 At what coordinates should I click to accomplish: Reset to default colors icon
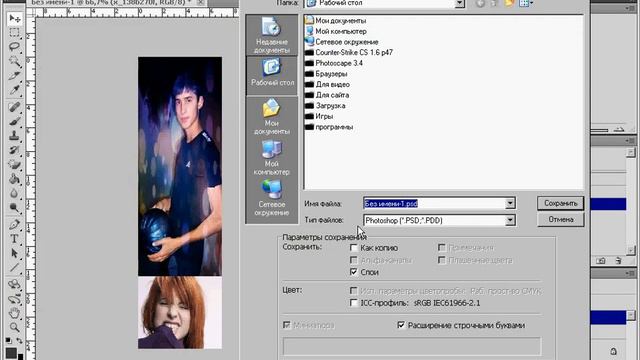[9, 341]
